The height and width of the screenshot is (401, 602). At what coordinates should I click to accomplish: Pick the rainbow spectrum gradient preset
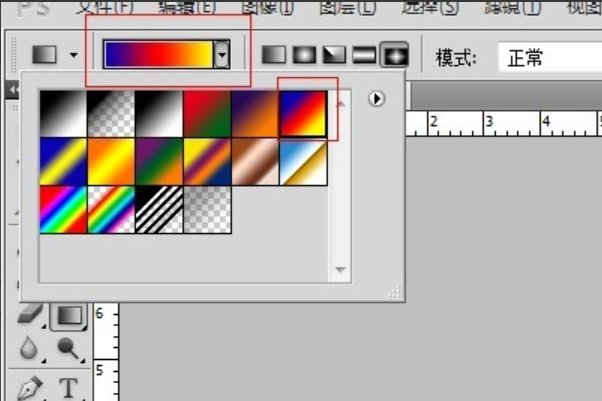(63, 208)
